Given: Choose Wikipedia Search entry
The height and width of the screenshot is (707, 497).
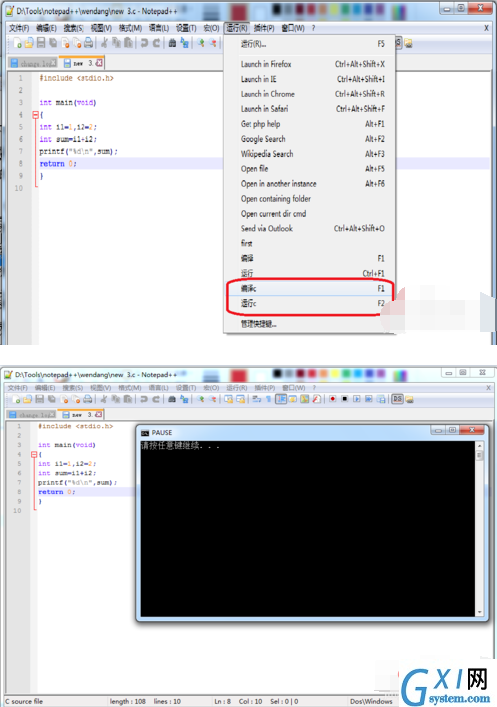Looking at the screenshot, I should click(x=310, y=154).
